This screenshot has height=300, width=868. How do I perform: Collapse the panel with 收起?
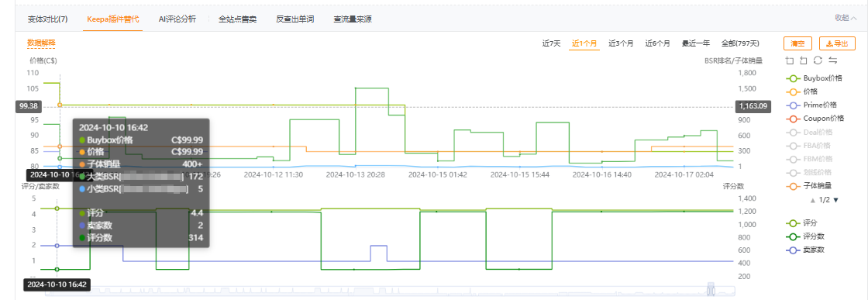point(845,18)
